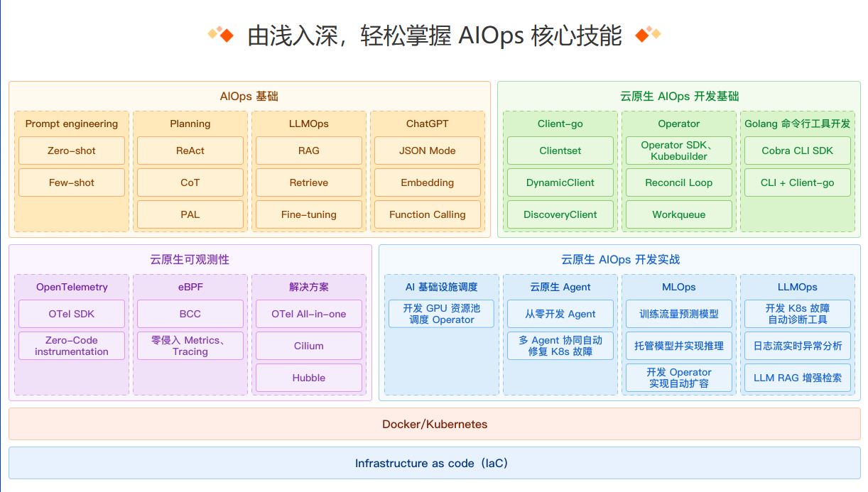Viewport: 868px width, 492px height.
Task: Click the Infrastructure as code (IaC) bar
Action: point(435,463)
